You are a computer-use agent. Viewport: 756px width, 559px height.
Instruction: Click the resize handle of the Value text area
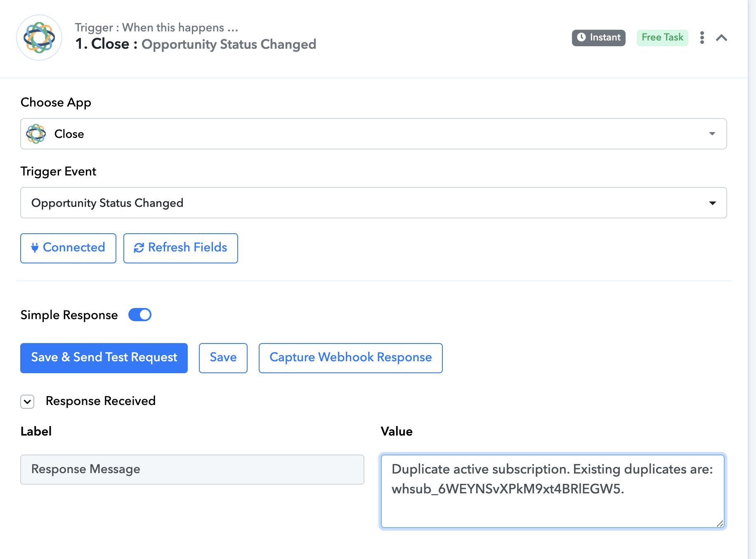pos(720,523)
